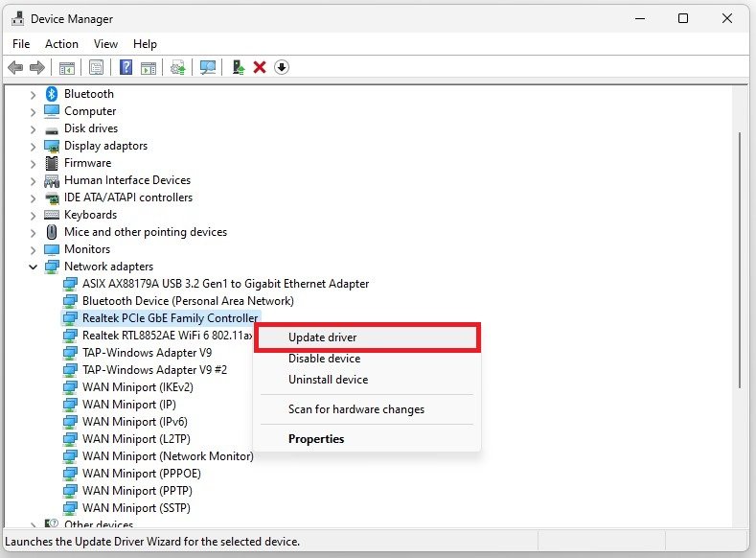Select WAN Miniport (IPv6)
Screen dimensions: 756x558
[135, 422]
